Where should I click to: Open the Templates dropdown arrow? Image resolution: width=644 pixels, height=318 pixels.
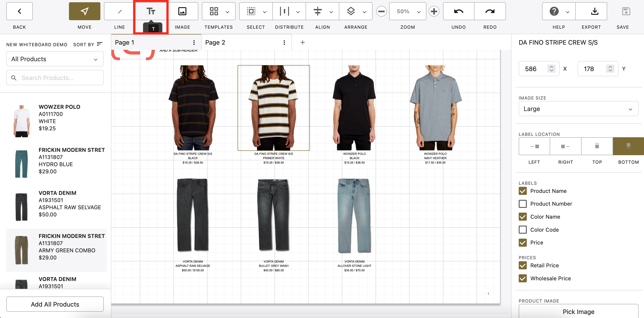[x=227, y=12]
